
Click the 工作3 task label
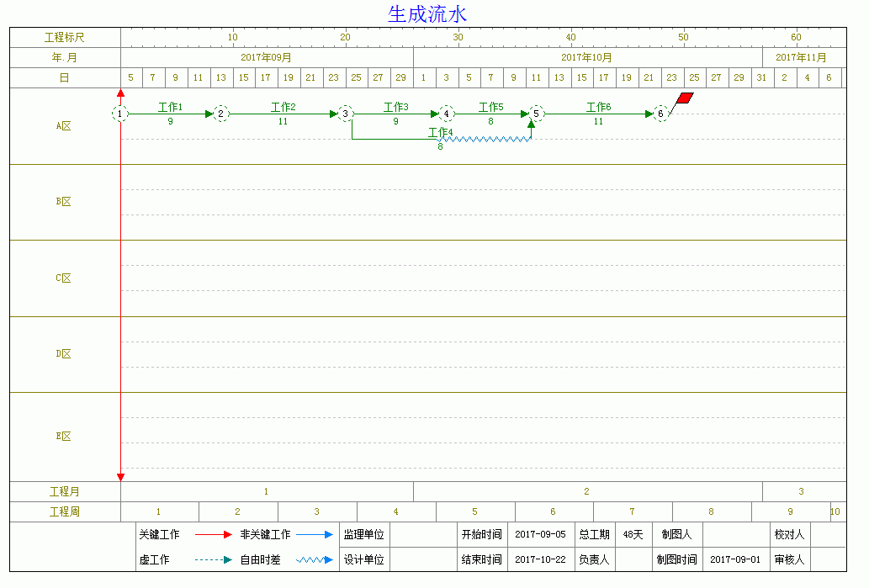pos(395,107)
